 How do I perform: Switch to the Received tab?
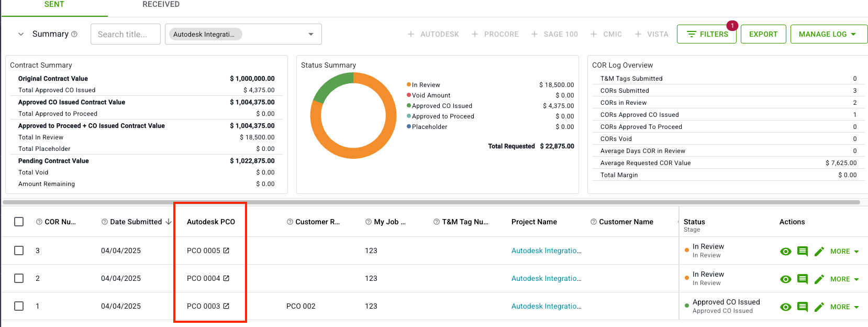point(161,5)
